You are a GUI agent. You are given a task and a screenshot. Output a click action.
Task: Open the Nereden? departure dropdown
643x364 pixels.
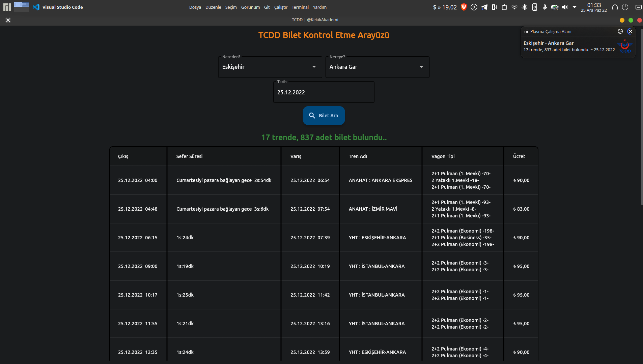(270, 67)
